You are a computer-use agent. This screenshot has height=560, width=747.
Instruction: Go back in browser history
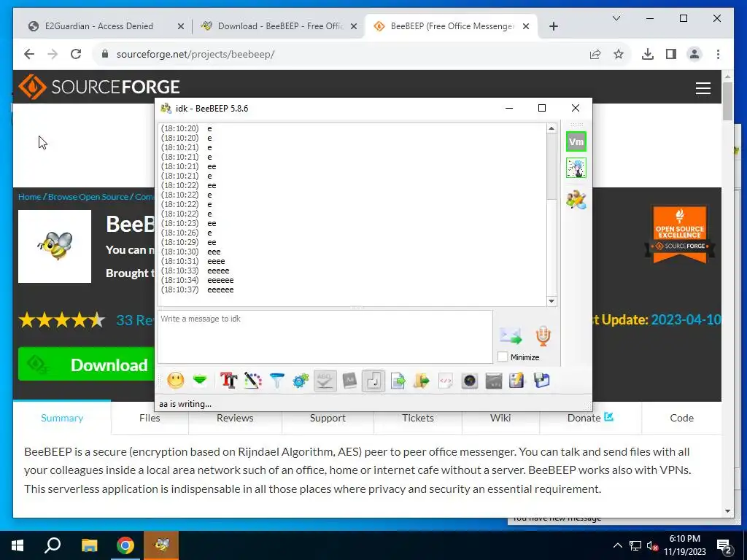(x=29, y=54)
